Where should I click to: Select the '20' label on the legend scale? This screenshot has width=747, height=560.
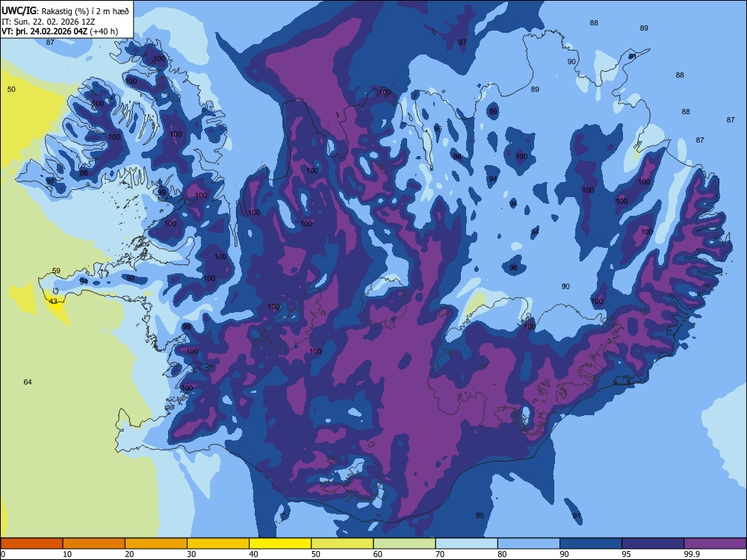(129, 554)
